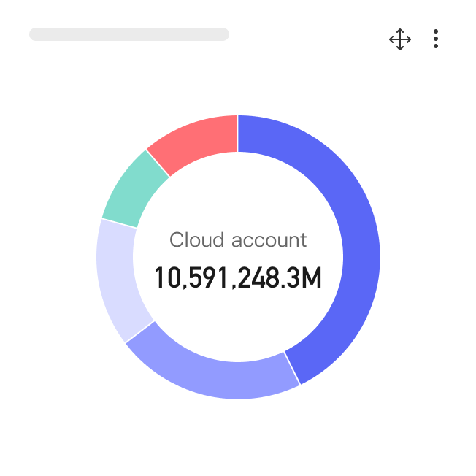
Task: Click divider between teal and red segments
Action: (x=158, y=164)
